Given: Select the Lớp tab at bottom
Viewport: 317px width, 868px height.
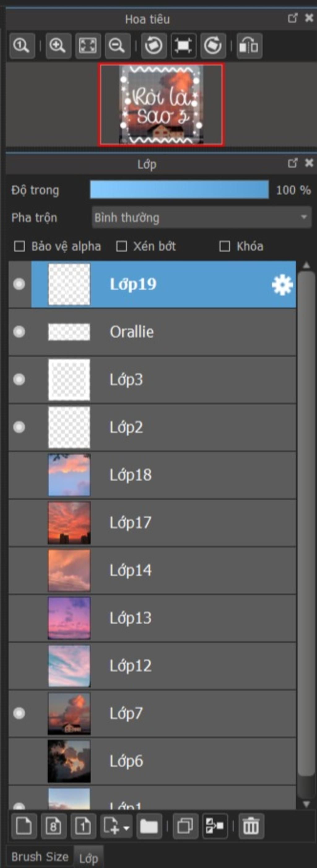Looking at the screenshot, I should (88, 858).
